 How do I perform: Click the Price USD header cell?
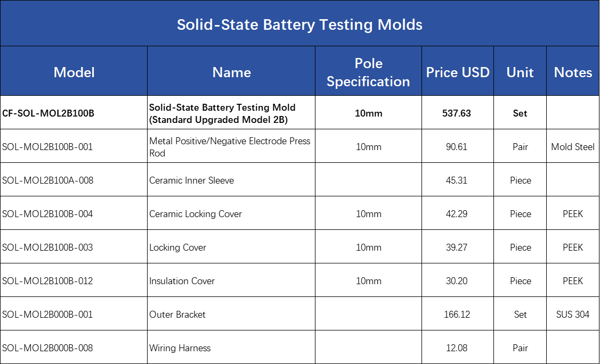[x=458, y=71]
